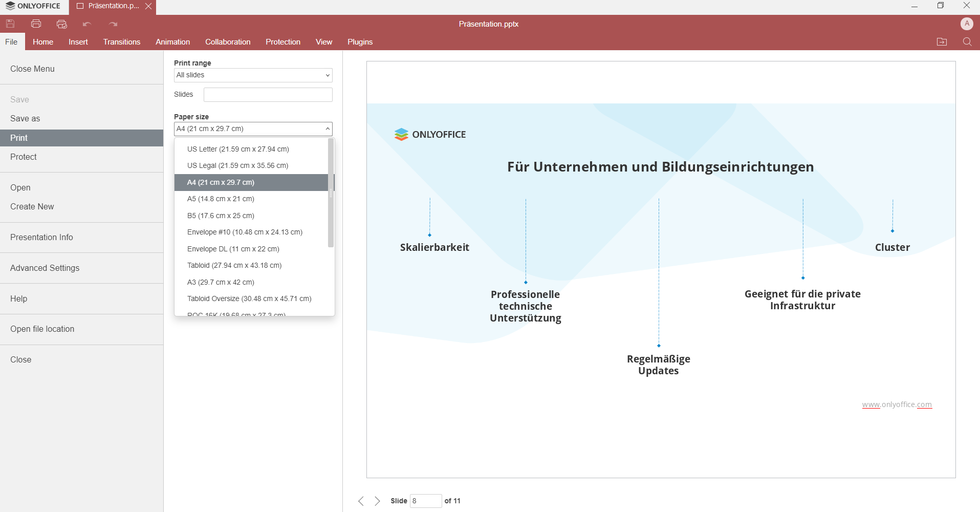Open Advanced Settings in file menu
This screenshot has width=980, height=512.
(x=45, y=268)
